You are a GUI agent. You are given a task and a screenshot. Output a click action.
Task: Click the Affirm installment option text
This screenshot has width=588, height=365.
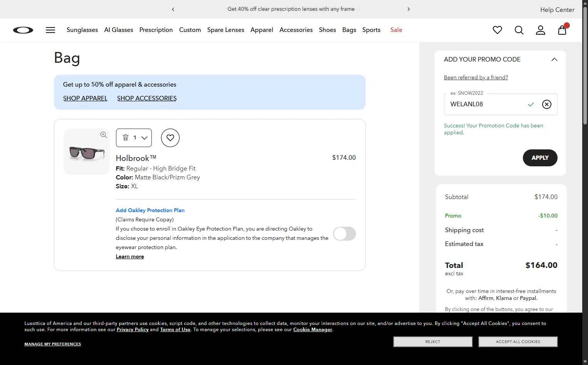(x=486, y=298)
